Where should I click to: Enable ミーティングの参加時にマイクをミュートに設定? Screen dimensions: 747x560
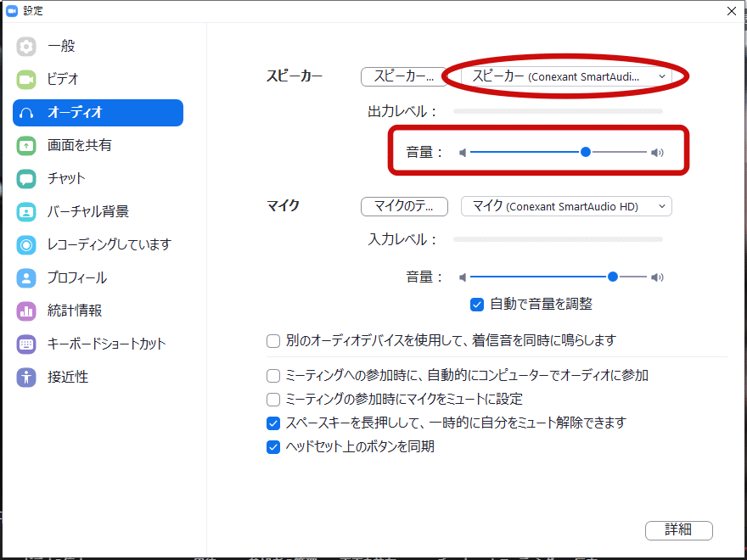272,399
